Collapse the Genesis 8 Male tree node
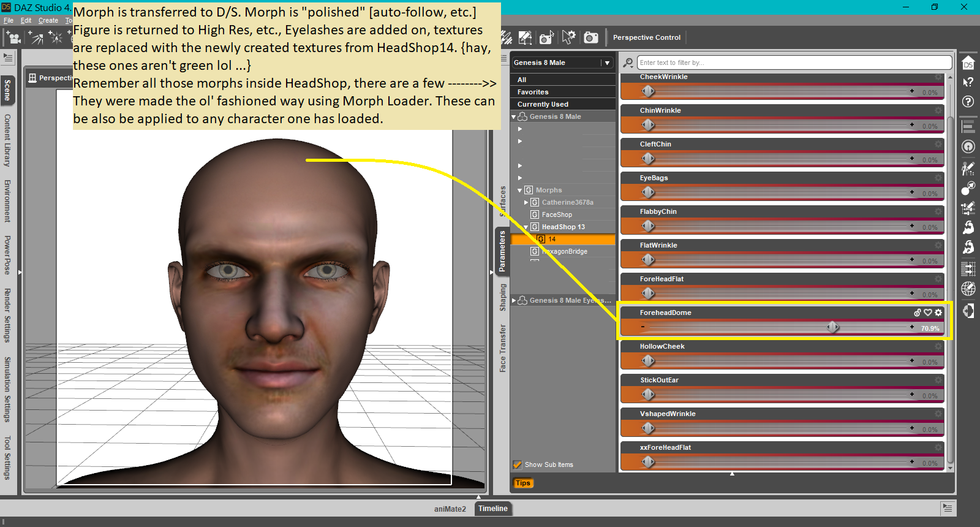Viewport: 980px width, 527px height. [x=514, y=116]
